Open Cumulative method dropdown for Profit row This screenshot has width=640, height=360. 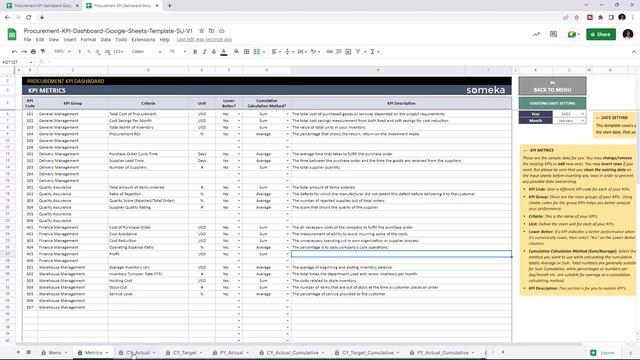click(287, 254)
